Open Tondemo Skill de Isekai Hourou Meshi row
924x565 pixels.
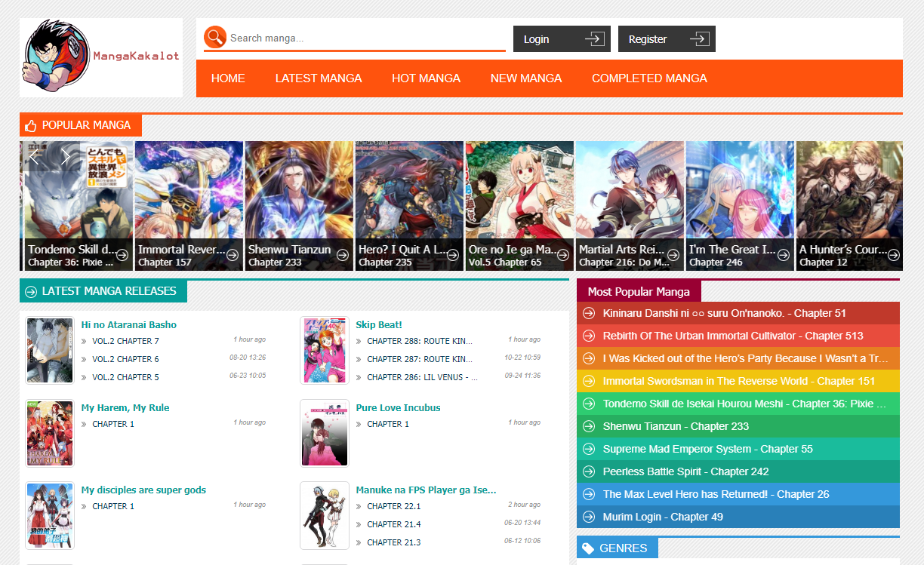click(738, 404)
